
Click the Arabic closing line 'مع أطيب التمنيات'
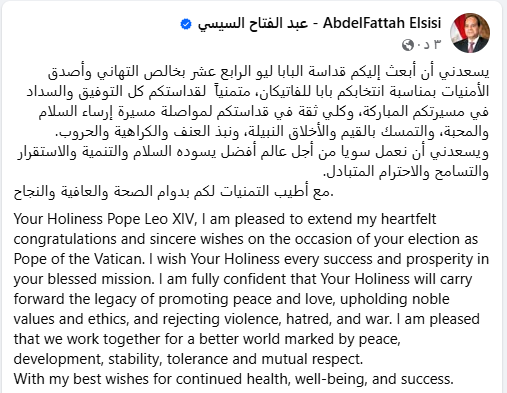[x=173, y=192]
